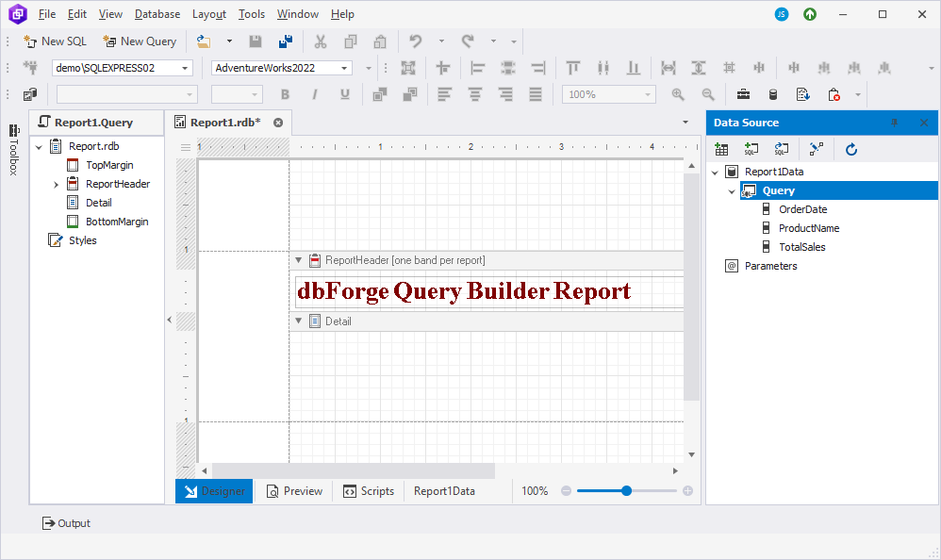941x560 pixels.
Task: Open the Edit menu
Action: point(76,14)
